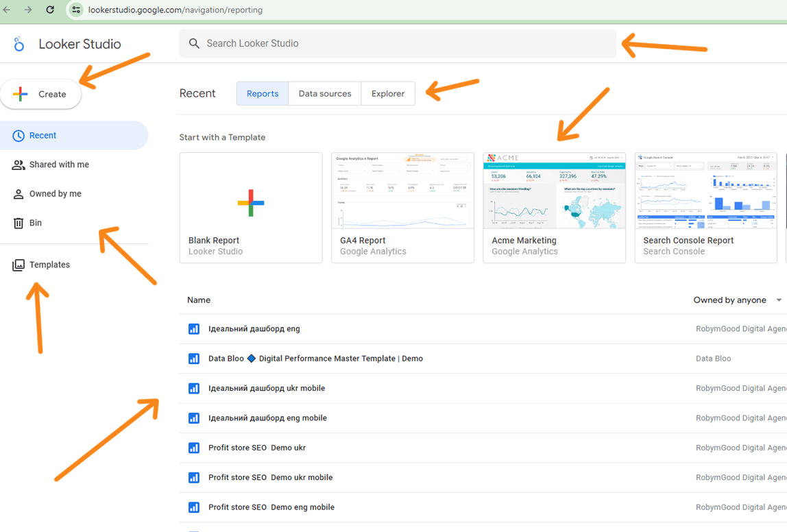This screenshot has width=787, height=532.
Task: Click Search Console Report title text
Action: [688, 241]
